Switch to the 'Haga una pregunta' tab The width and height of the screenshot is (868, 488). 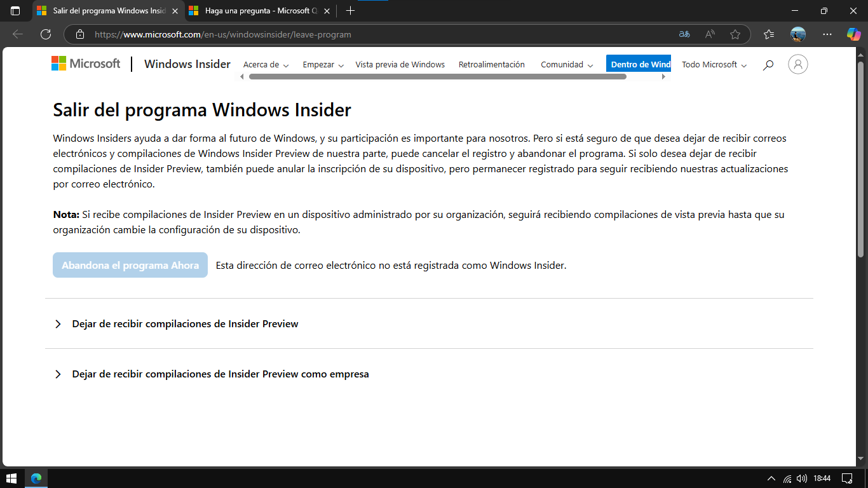point(259,11)
